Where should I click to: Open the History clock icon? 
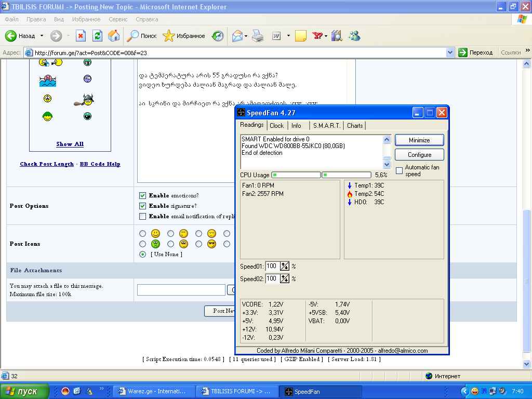point(218,36)
